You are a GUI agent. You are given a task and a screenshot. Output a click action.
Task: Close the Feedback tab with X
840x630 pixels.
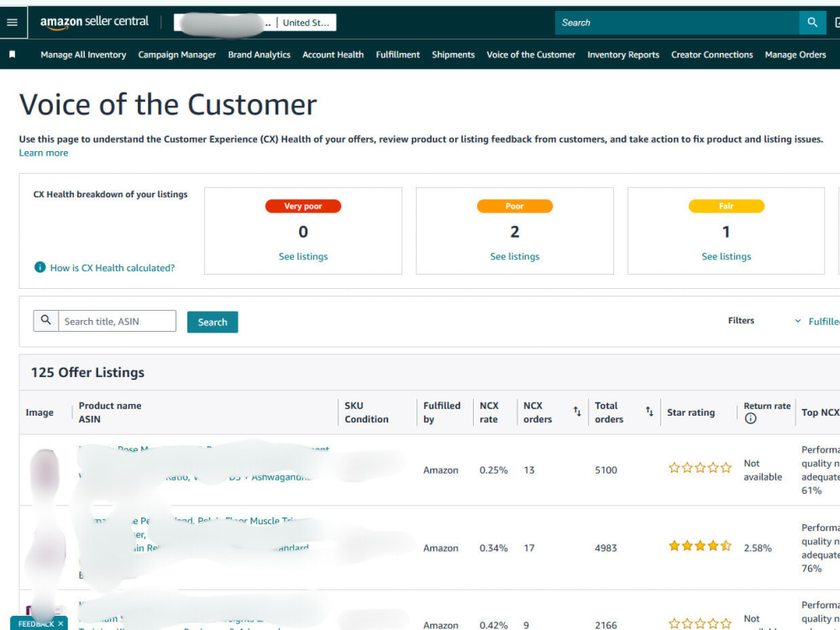tap(61, 623)
